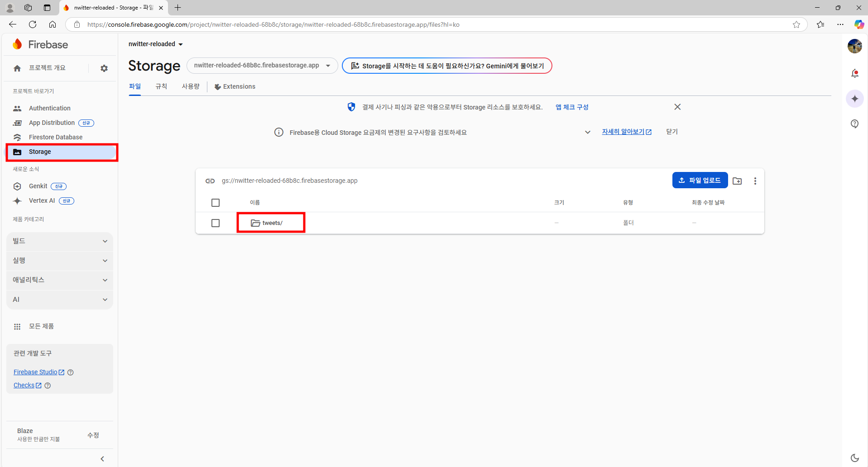Image resolution: width=868 pixels, height=467 pixels.
Task: Open the Firebase Studio link
Action: [39, 372]
